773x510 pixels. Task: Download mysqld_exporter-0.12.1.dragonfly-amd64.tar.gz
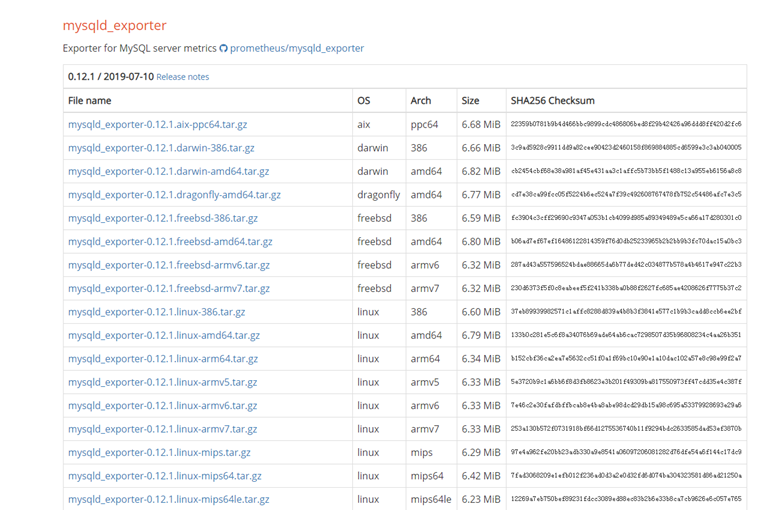(x=174, y=195)
